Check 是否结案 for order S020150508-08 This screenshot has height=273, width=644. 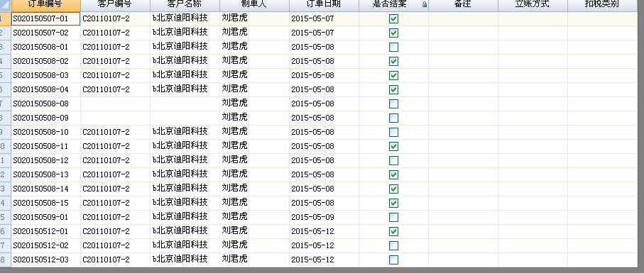(x=393, y=104)
